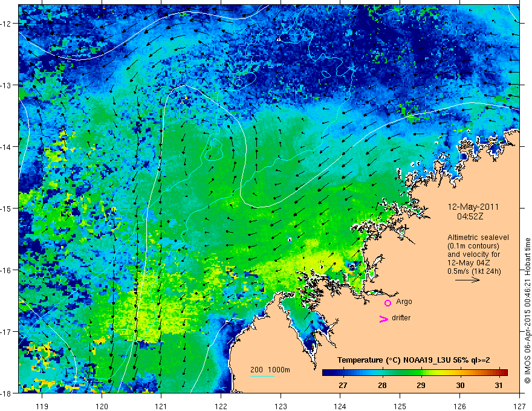Click the IMOS copyright timestamp text
532x411 pixels.
[x=527, y=311]
